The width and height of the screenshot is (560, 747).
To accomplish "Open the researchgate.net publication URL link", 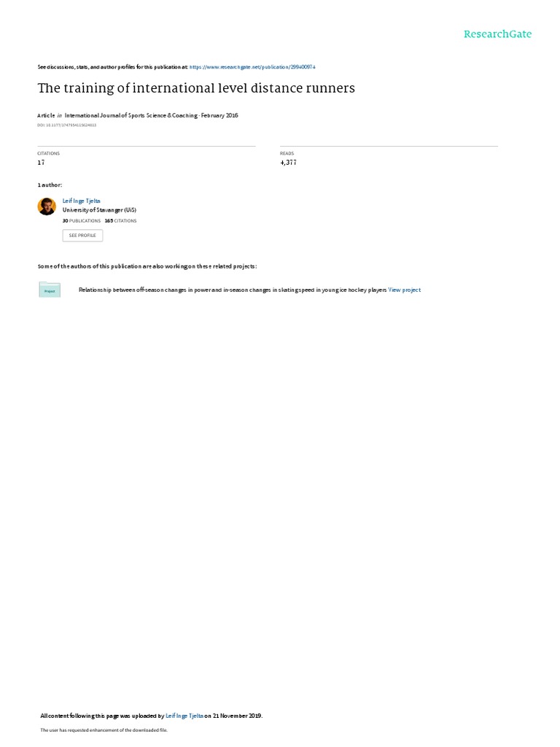I will 252,67.
